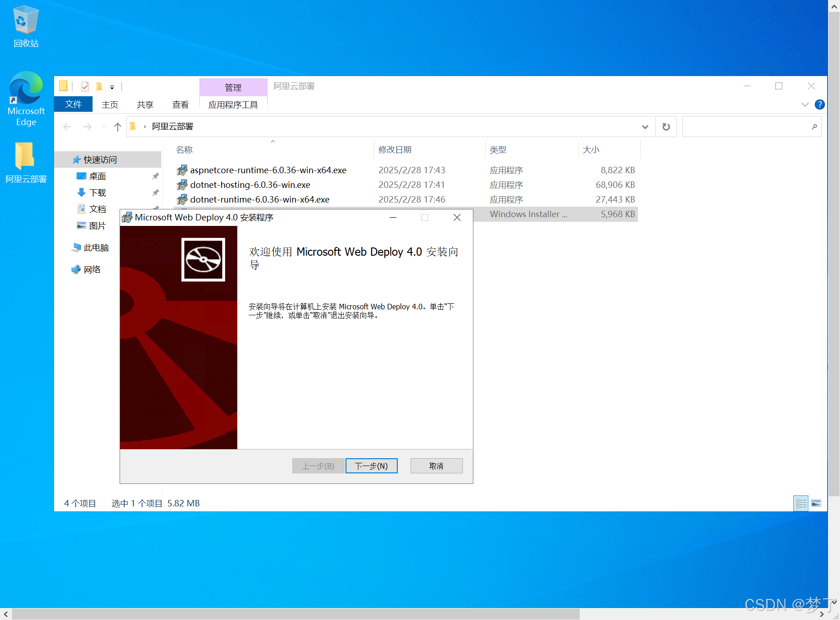Viewport: 840px width, 620px height.
Task: Expand the ribbon with the chevron arrow
Action: [805, 104]
